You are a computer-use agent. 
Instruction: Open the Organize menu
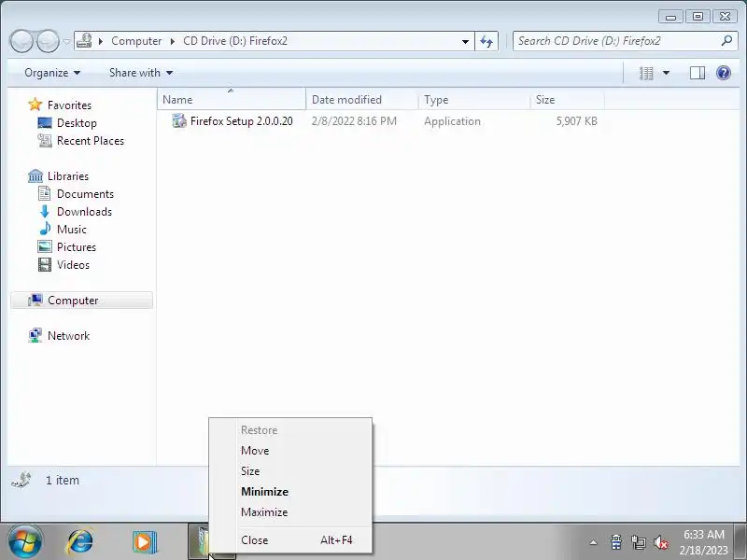[x=52, y=73]
